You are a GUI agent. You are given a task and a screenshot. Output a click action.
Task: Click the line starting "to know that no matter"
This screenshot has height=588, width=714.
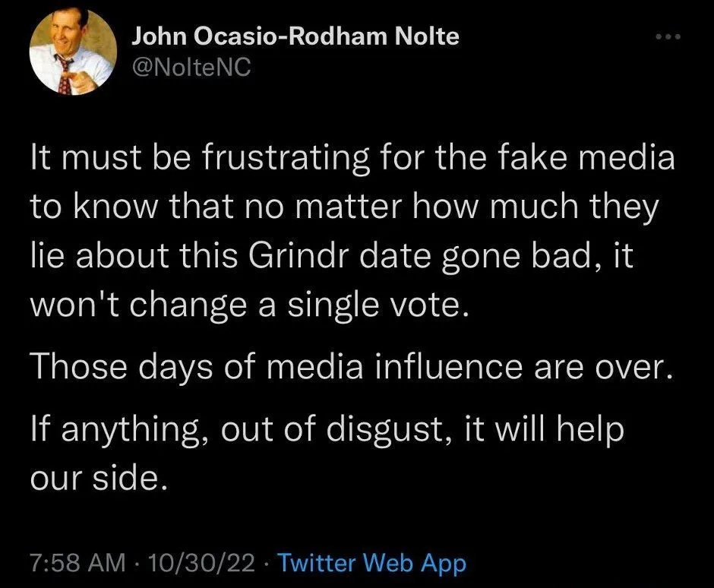(x=343, y=208)
